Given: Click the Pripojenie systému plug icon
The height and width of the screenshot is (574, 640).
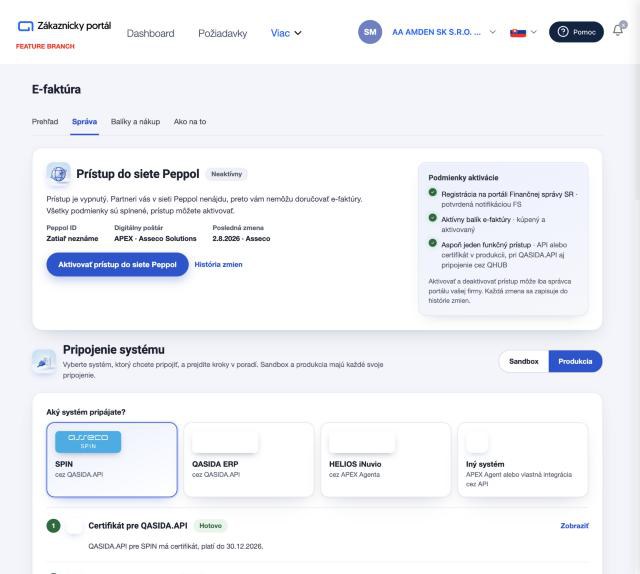Looking at the screenshot, I should click(x=44, y=362).
